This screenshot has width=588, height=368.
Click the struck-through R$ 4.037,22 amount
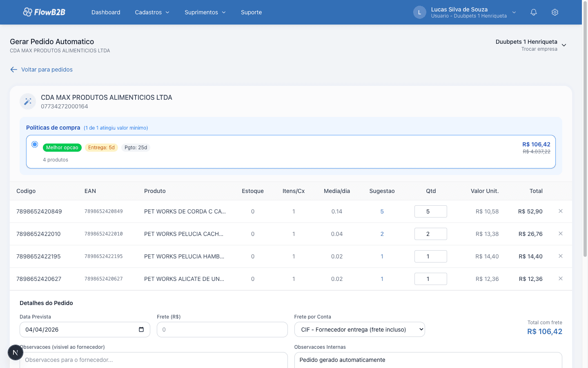tap(537, 152)
